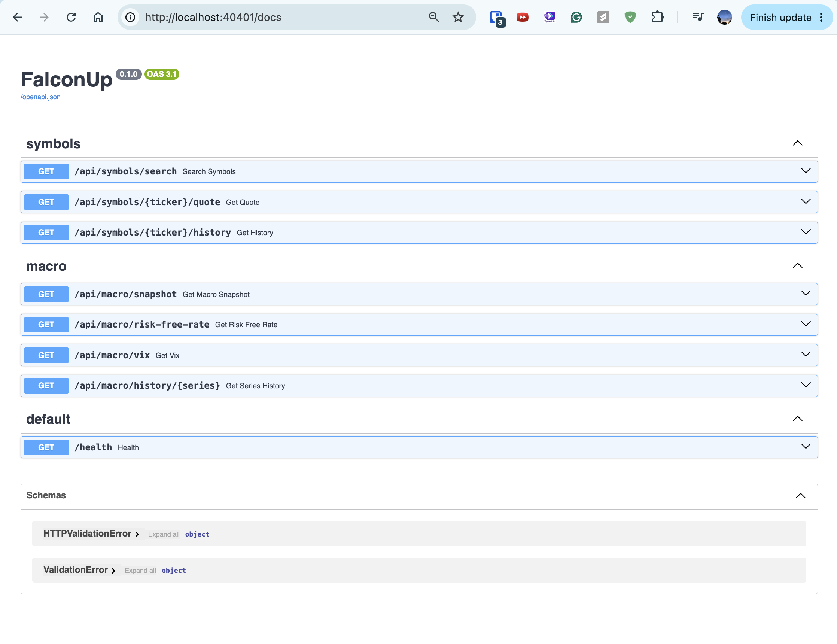Click /api/macro/vix endpoint path
837x644 pixels.
tap(112, 355)
